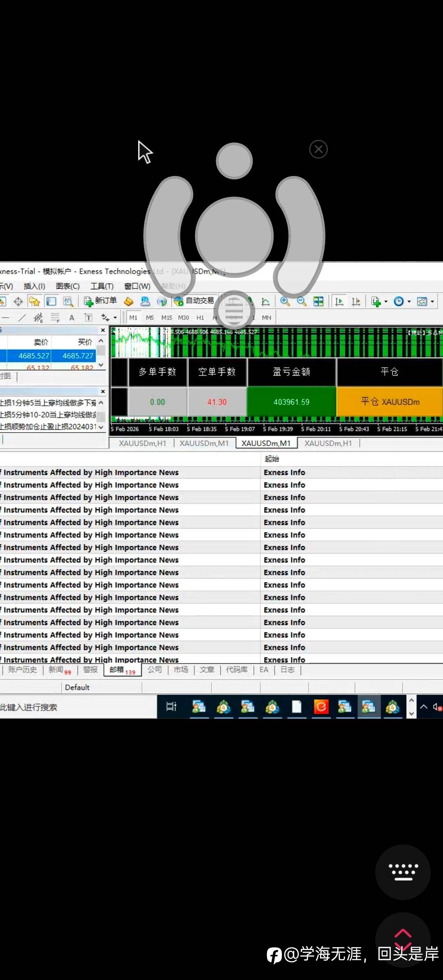Toggle the chart shift icon

pos(356,302)
